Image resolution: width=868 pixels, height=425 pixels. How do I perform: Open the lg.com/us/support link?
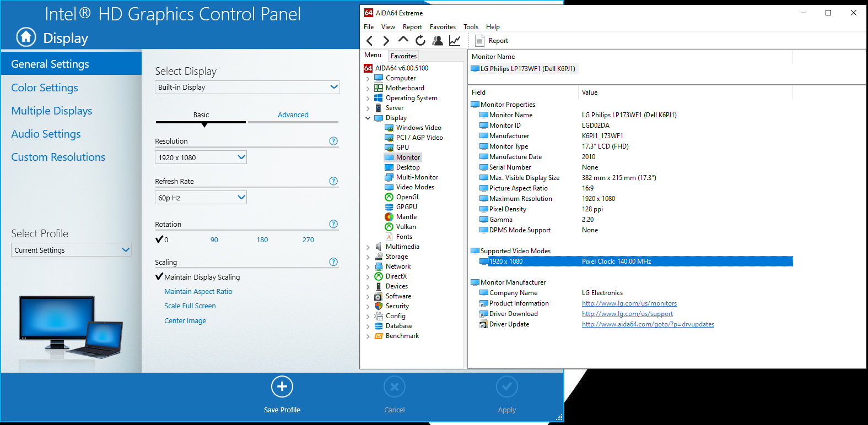[627, 314]
